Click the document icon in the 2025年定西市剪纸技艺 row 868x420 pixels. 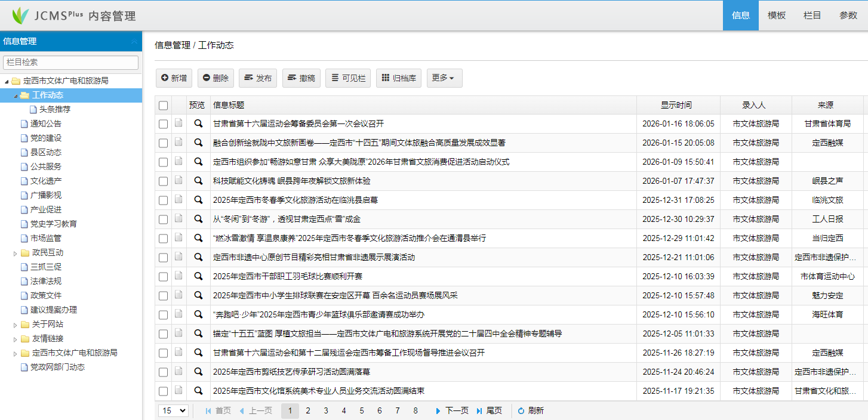pyautogui.click(x=178, y=372)
